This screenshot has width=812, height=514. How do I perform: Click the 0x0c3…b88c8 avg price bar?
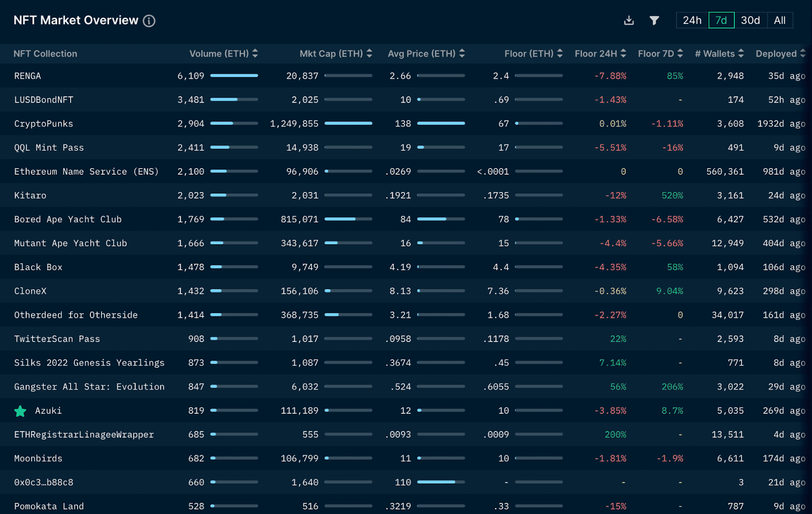pos(441,482)
